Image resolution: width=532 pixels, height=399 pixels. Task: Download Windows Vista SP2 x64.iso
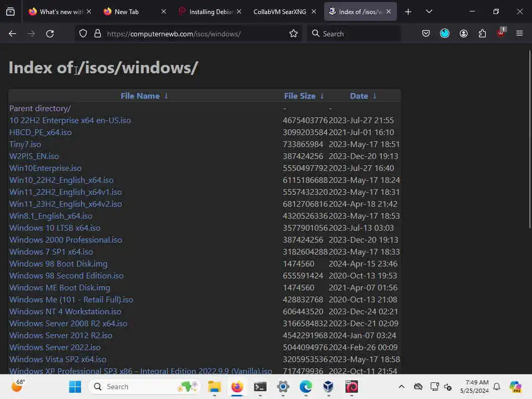tap(58, 360)
